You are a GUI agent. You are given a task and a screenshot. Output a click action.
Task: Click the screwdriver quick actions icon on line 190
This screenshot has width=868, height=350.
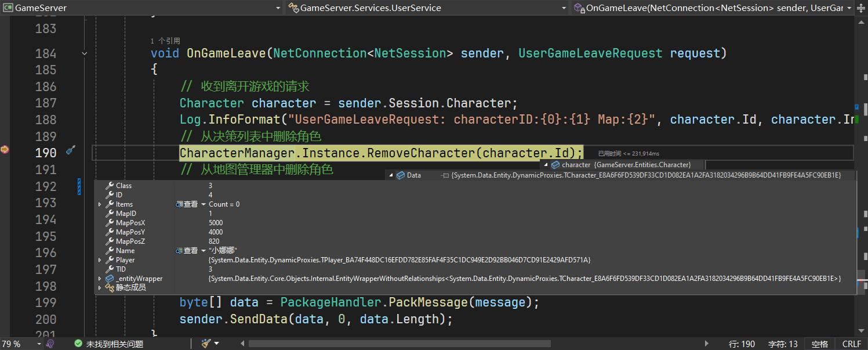click(x=71, y=150)
